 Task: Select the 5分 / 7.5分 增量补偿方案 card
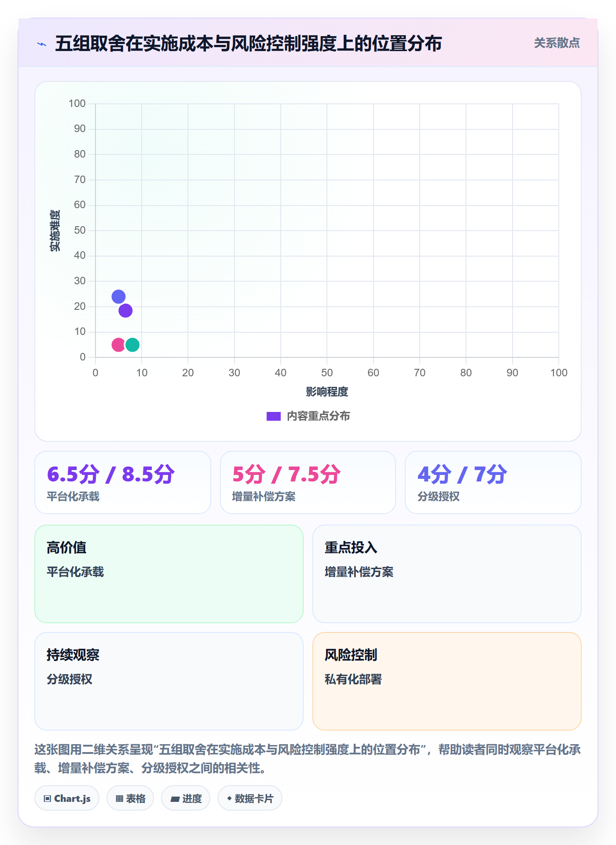click(x=308, y=482)
